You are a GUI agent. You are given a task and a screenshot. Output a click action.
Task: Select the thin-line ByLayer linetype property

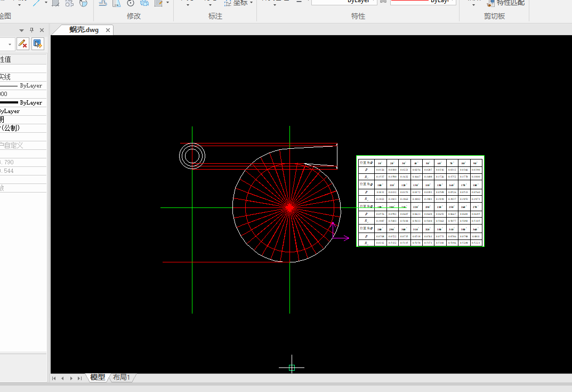pyautogui.click(x=23, y=85)
